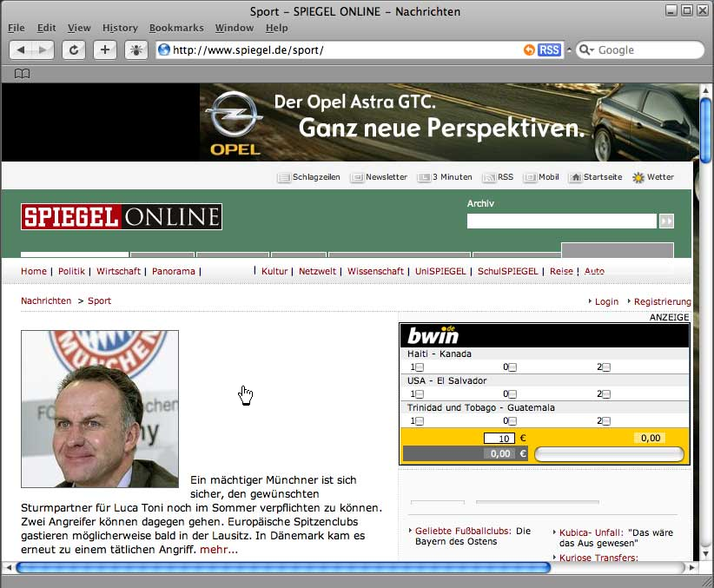Open the Politik section link
714x588 pixels.
click(71, 272)
